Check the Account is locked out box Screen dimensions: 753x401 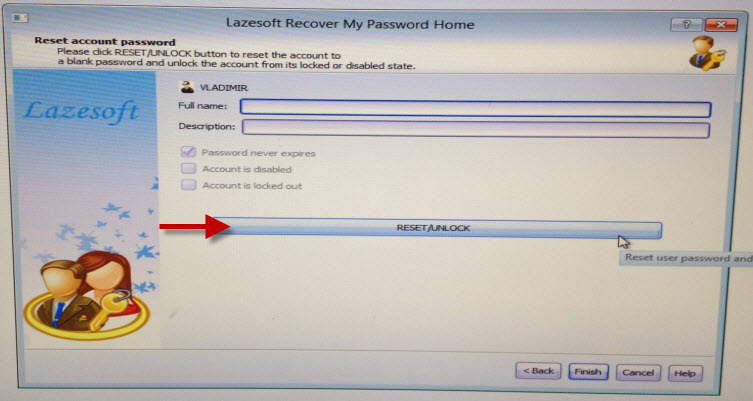pos(188,185)
